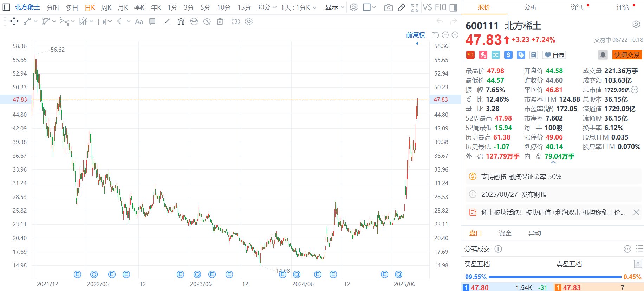
Task: Toggle the left sidebar panel icon
Action: [6, 7]
